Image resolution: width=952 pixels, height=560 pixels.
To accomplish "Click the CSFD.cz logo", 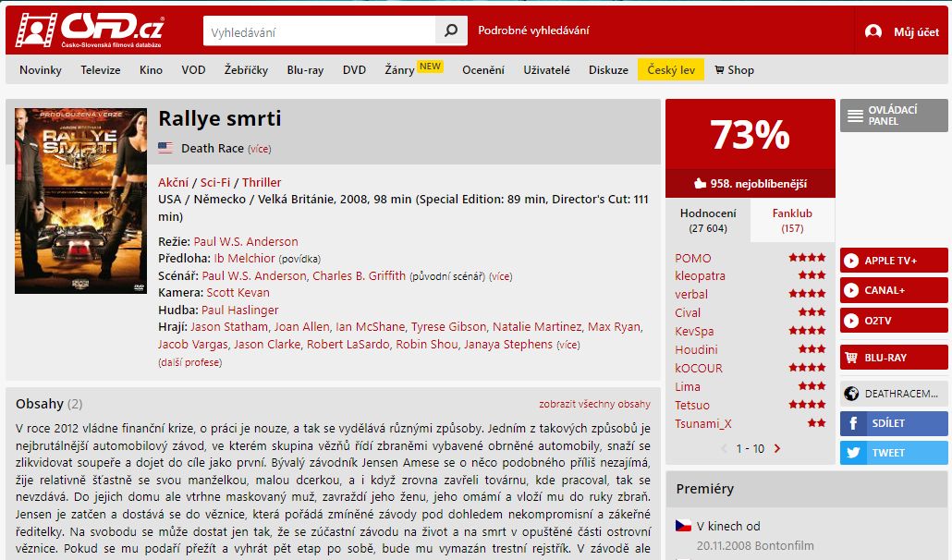I will click(90, 30).
